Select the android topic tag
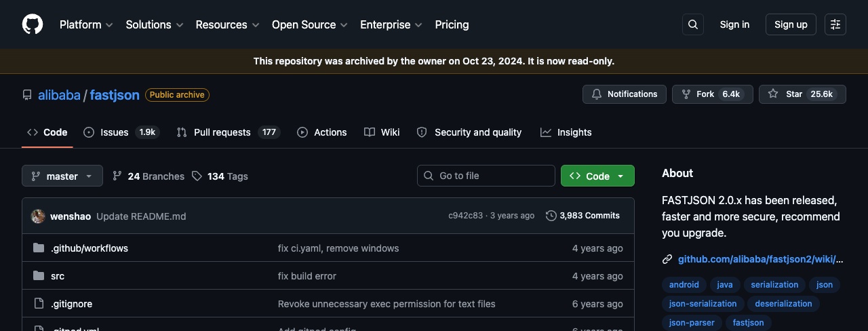 pyautogui.click(x=684, y=285)
